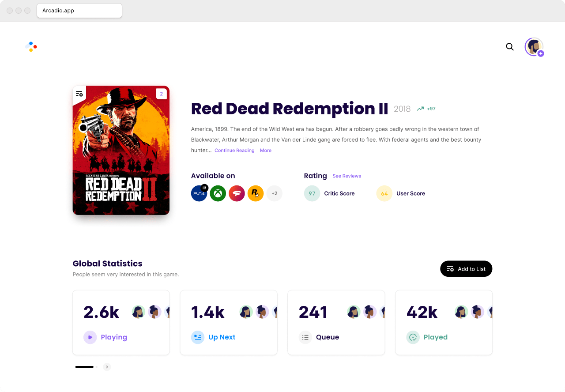The image size is (565, 392).
Task: Click the trending +97 indicator
Action: coord(426,109)
